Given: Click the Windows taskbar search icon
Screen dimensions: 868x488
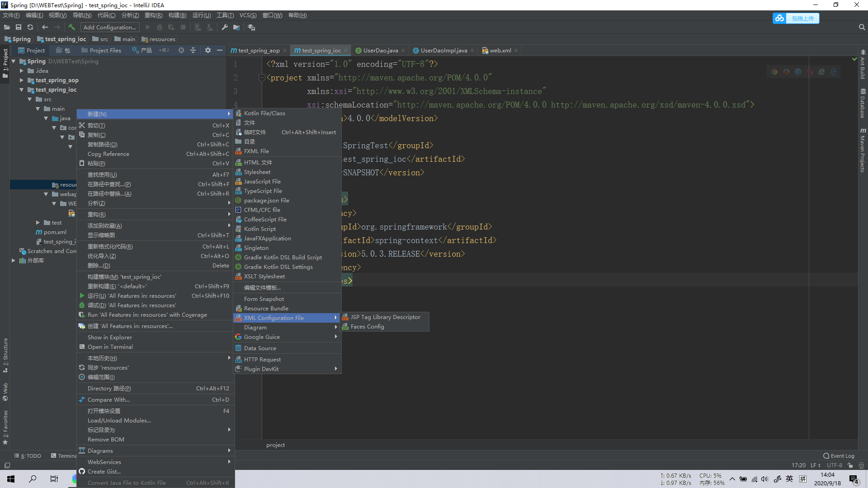Looking at the screenshot, I should point(33,479).
